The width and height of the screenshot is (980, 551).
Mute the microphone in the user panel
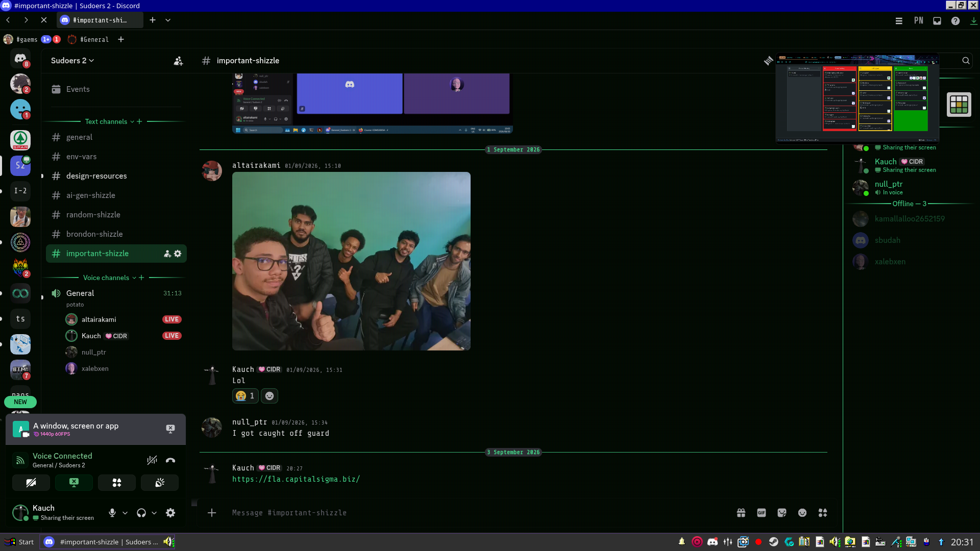(x=112, y=513)
